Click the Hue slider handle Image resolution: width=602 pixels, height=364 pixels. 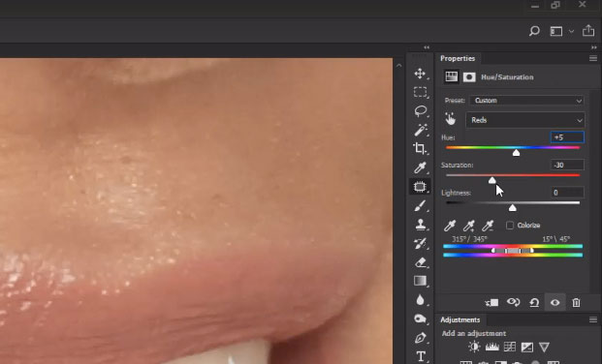(516, 153)
